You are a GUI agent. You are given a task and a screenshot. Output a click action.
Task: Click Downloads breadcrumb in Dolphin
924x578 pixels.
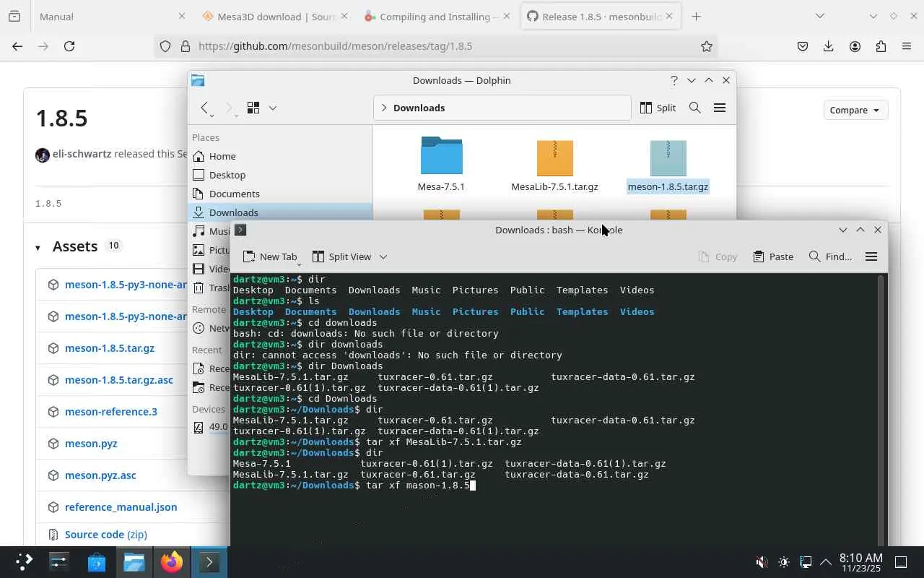click(x=419, y=108)
